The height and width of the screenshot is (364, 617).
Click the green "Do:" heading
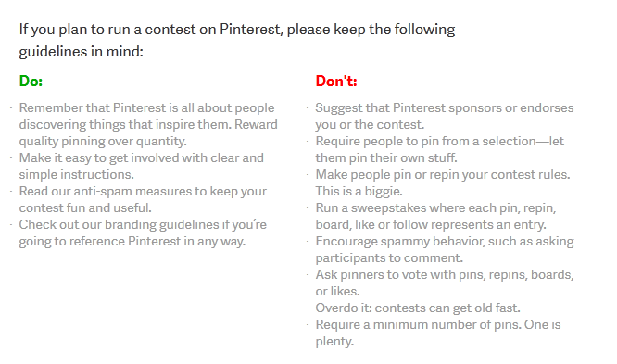tap(31, 82)
